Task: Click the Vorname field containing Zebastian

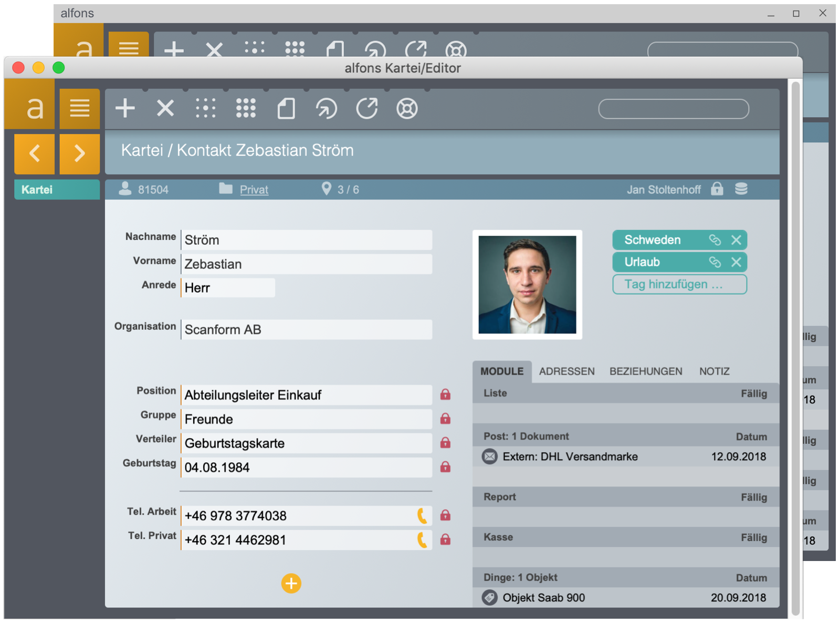Action: (307, 264)
